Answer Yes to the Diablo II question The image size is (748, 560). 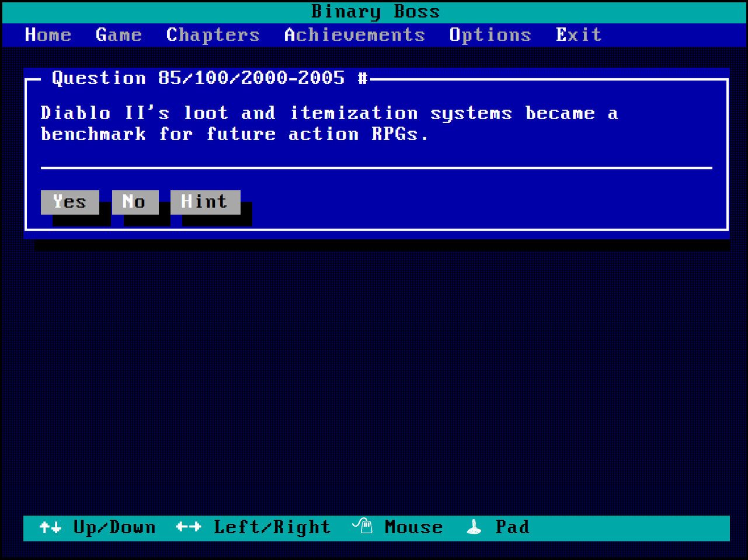pyautogui.click(x=69, y=202)
